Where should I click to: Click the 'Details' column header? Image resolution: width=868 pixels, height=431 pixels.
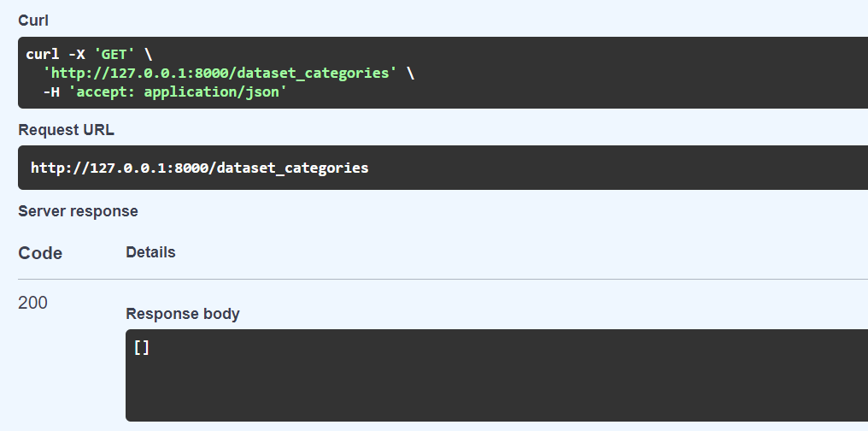coord(150,252)
